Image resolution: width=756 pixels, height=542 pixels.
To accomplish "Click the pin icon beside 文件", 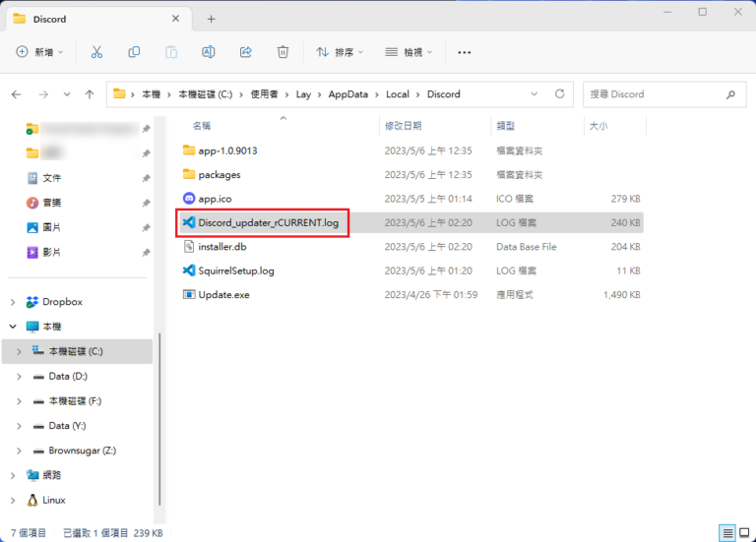I will click(x=146, y=178).
